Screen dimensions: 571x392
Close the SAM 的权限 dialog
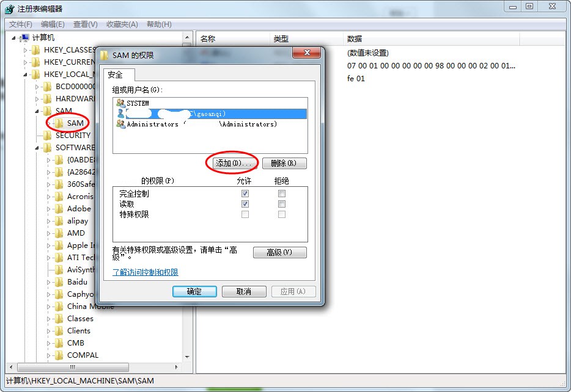306,53
